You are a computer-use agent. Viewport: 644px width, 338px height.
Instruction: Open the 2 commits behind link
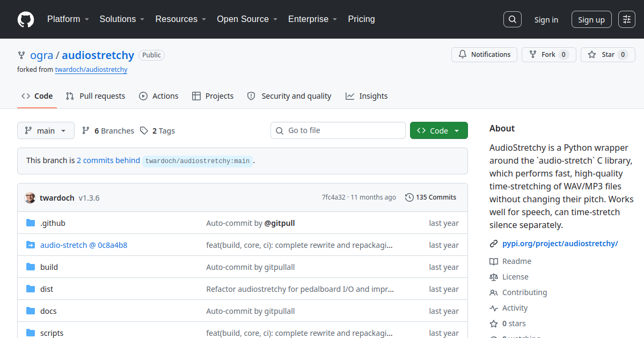(x=108, y=160)
